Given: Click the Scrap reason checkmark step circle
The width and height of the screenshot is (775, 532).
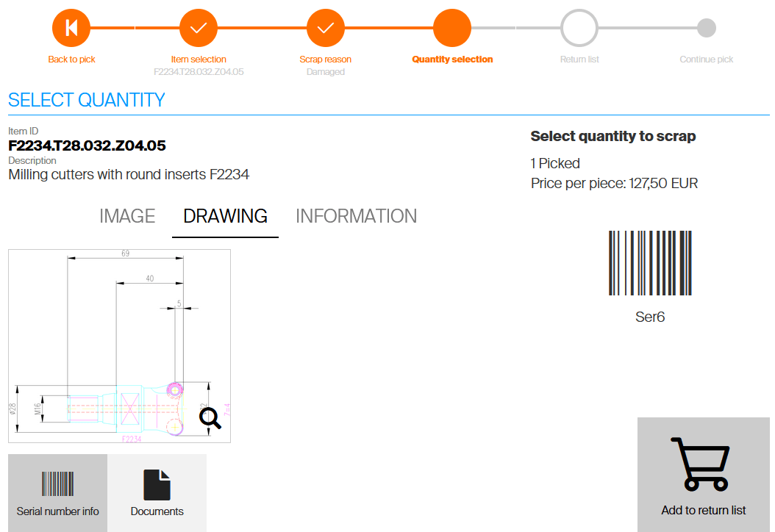Looking at the screenshot, I should [326, 29].
